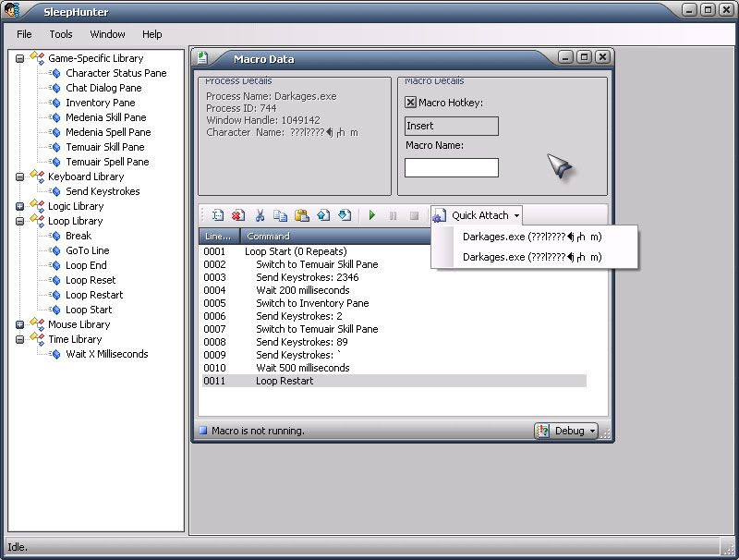Screen dimensions: 739x560
Task: Open the File menu
Action: [x=24, y=34]
